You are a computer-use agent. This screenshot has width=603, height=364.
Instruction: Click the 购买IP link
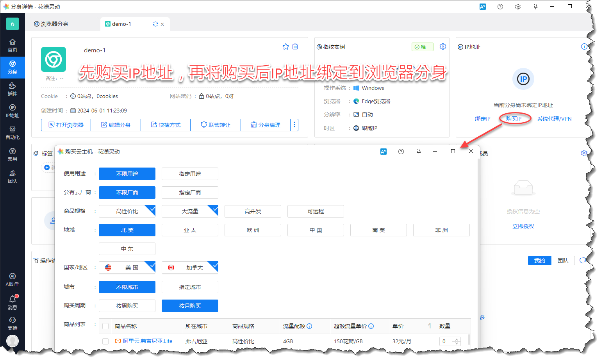point(514,119)
